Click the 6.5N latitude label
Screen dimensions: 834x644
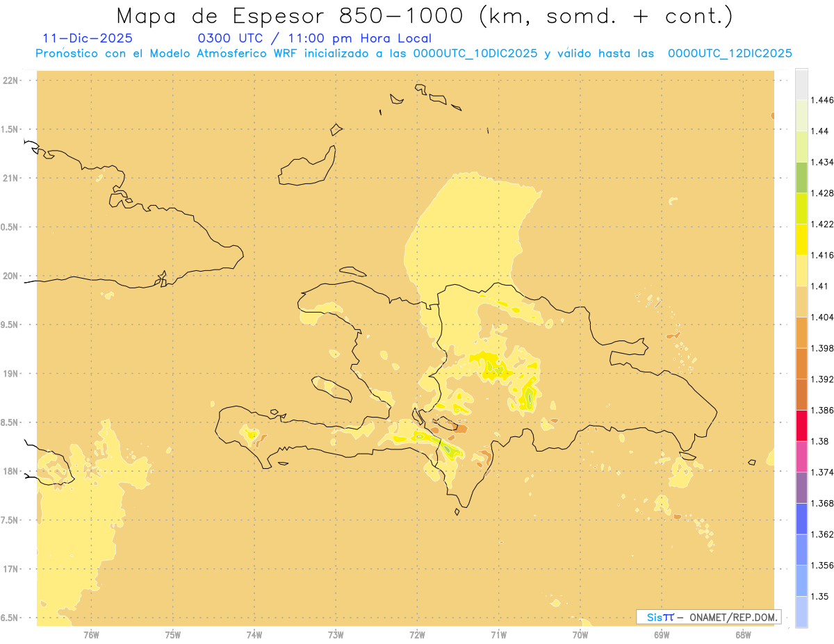pos(10,618)
